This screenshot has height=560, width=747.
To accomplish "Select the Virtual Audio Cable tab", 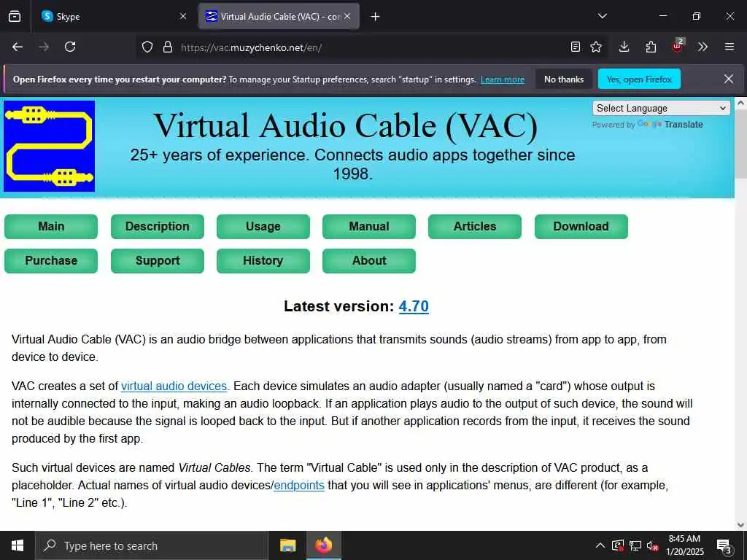I will (279, 17).
